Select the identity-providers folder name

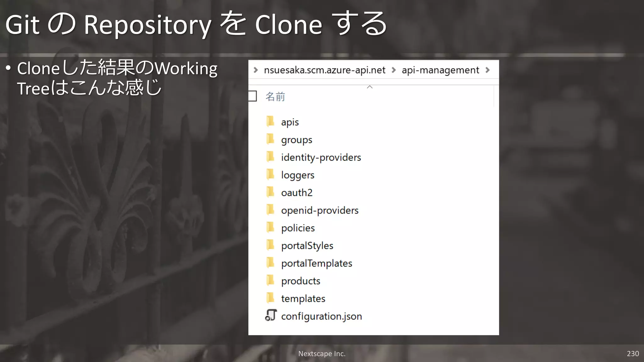pos(321,157)
